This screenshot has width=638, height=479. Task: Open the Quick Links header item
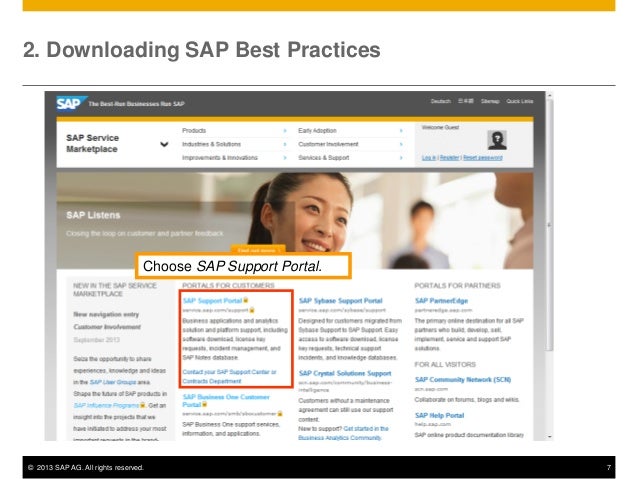pyautogui.click(x=520, y=101)
